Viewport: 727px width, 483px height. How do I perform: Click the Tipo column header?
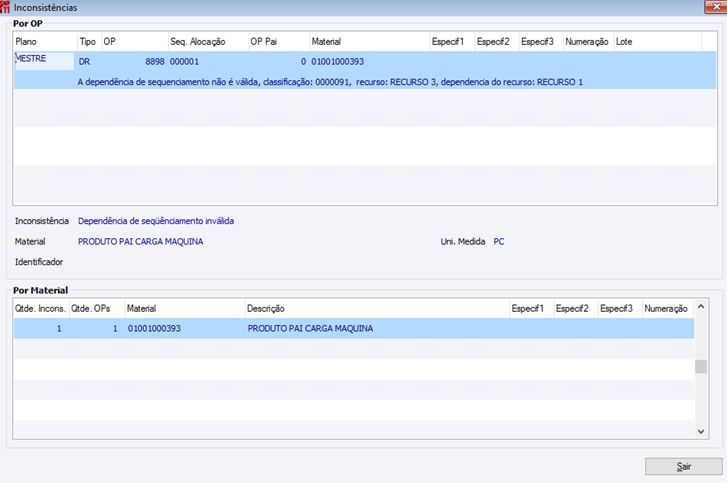click(89, 41)
